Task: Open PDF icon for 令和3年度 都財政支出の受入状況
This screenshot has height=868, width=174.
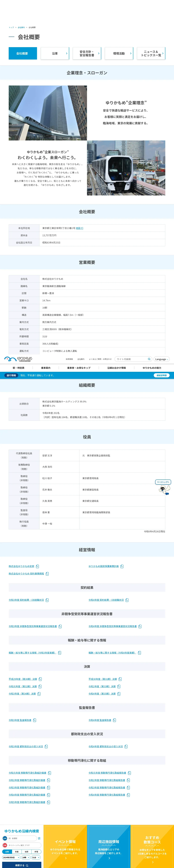Action: pyautogui.click(x=46, y=746)
